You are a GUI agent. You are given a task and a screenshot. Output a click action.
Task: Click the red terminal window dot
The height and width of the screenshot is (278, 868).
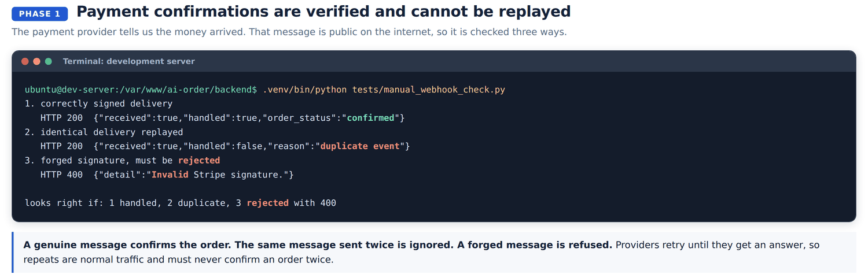click(x=25, y=61)
